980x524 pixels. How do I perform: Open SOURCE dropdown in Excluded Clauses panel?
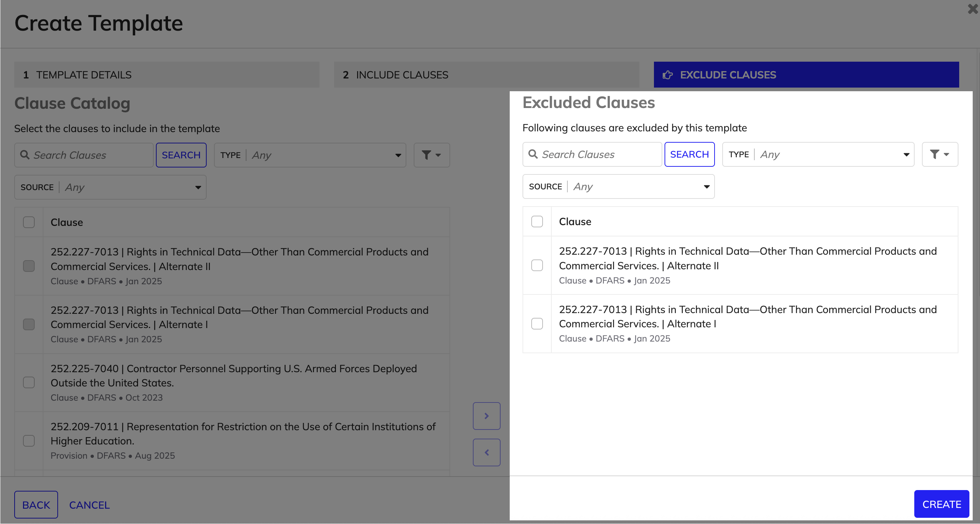[618, 187]
